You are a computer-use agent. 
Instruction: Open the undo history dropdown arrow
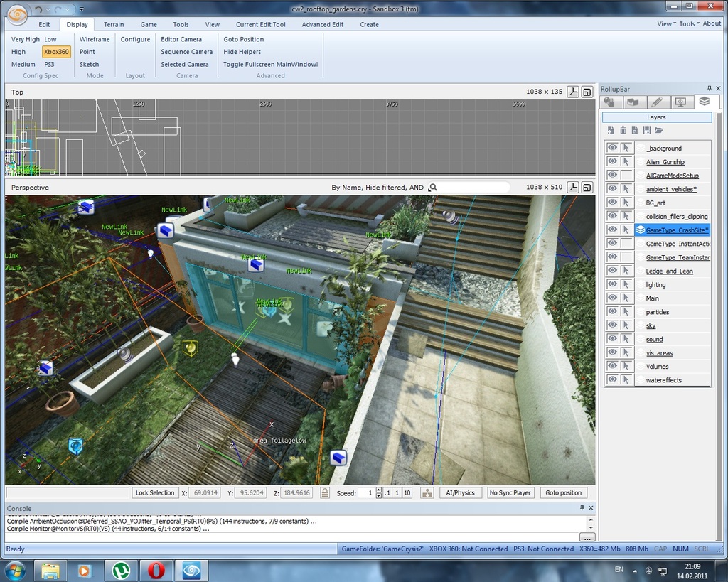[47, 9]
